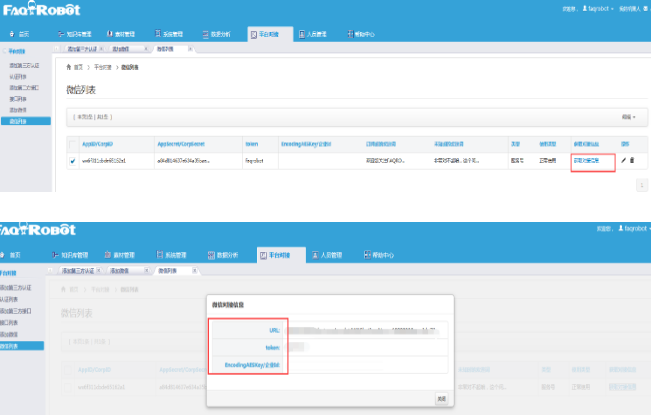The width and height of the screenshot is (651, 415).
Task: Click the faqrobot token cell in upper table
Action: 254,161
